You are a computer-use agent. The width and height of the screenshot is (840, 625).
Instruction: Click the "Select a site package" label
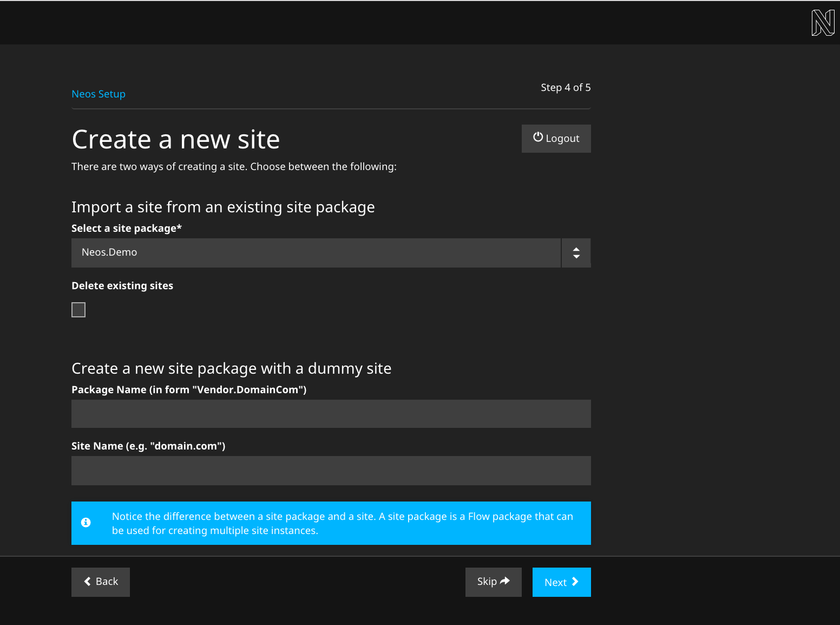point(126,229)
